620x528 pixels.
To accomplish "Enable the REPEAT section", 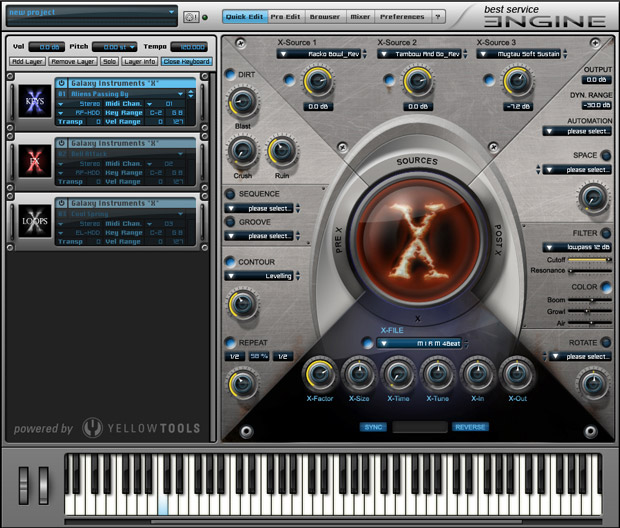I will point(230,342).
